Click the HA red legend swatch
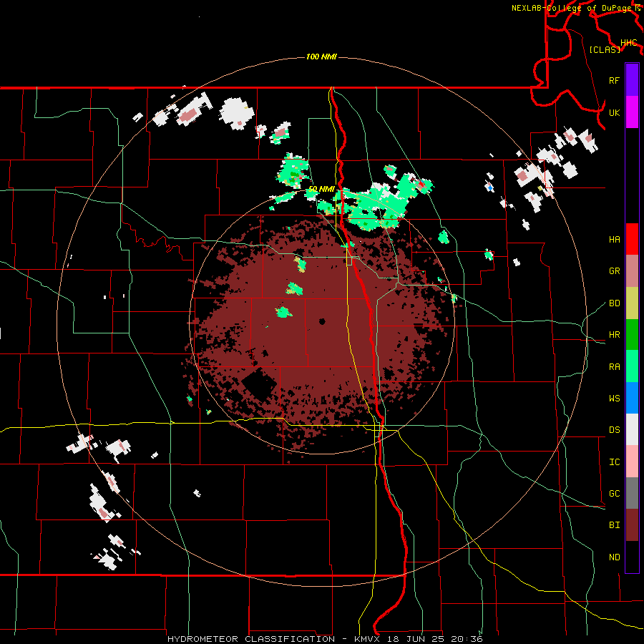 point(632,239)
